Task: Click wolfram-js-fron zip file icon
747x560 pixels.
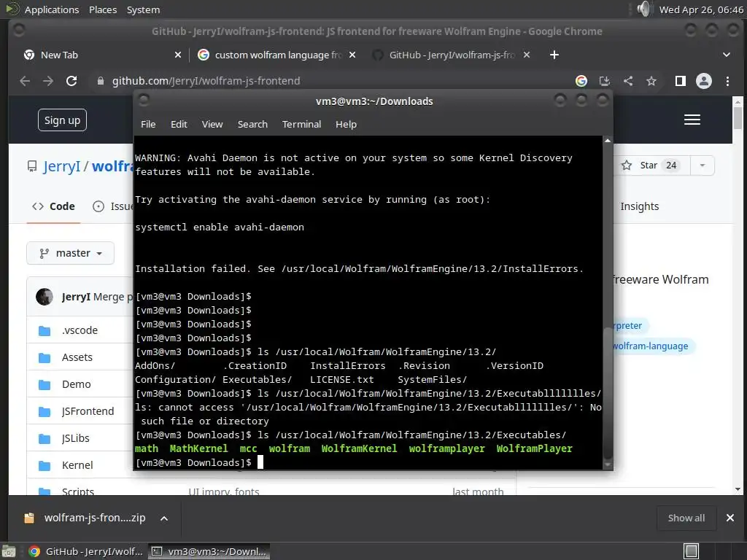Action: (29, 518)
